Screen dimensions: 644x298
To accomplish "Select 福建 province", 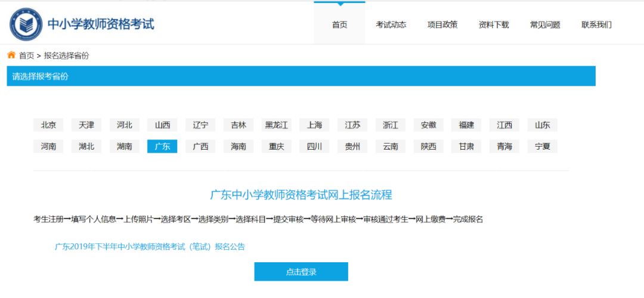I will pos(466,125).
